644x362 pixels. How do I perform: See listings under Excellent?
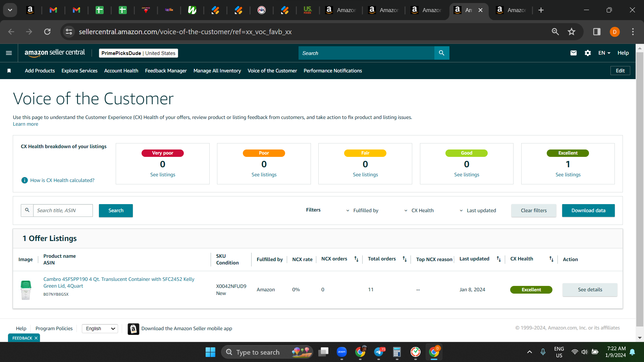pyautogui.click(x=568, y=175)
